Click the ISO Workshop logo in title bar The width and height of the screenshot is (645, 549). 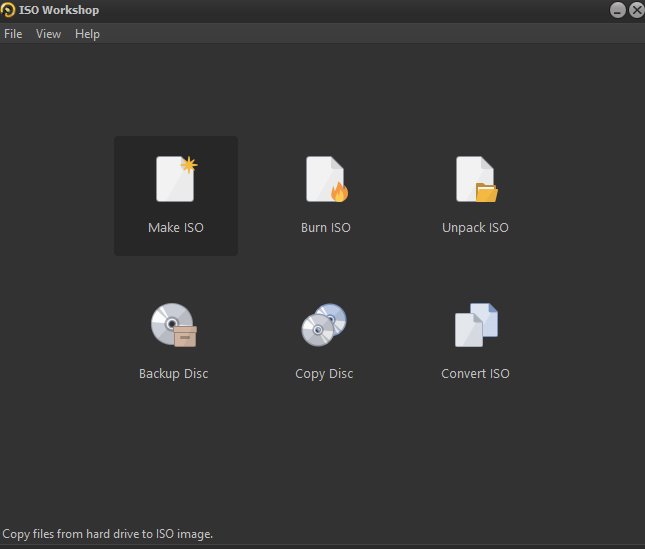(x=8, y=10)
